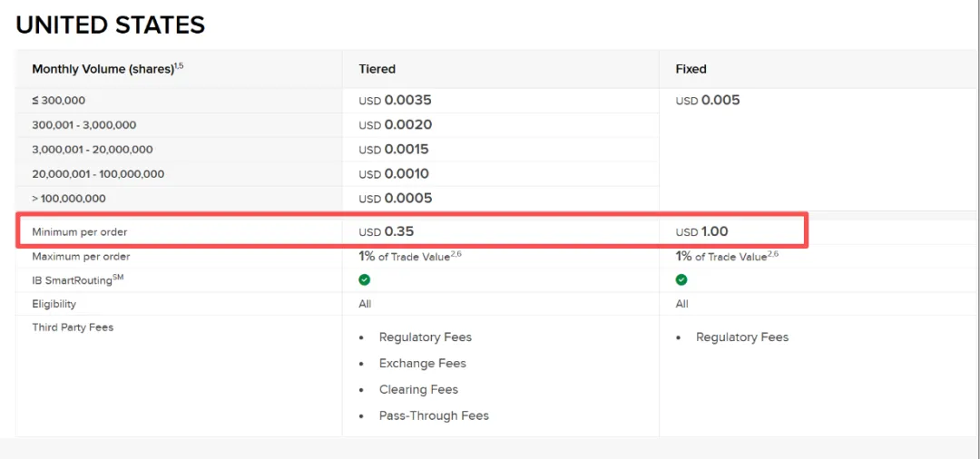The width and height of the screenshot is (980, 459).
Task: Select the Tiered column header
Action: click(377, 69)
